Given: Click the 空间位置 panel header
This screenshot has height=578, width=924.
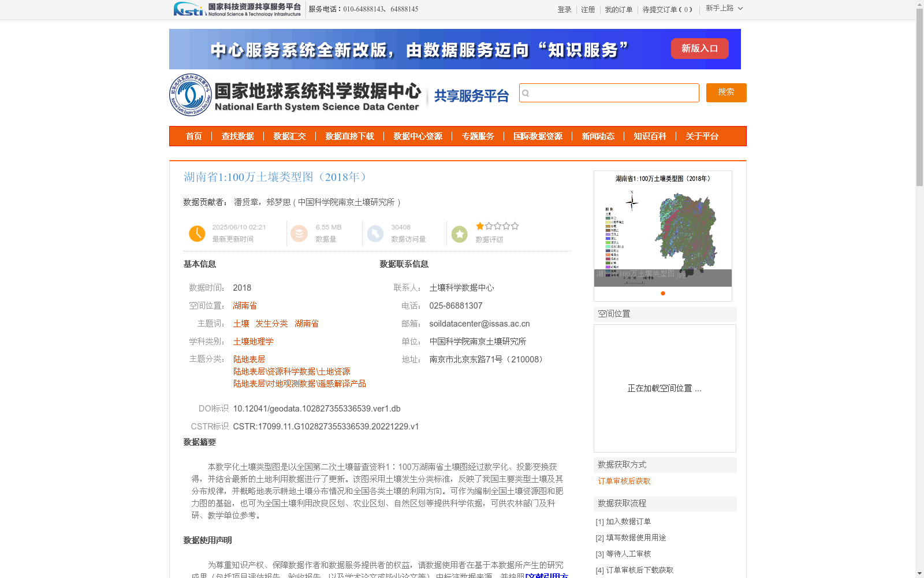Looking at the screenshot, I should coord(665,314).
